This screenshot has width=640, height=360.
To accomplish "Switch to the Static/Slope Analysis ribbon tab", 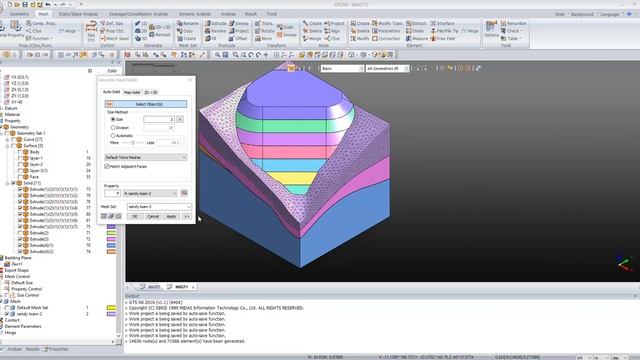I will (x=78, y=14).
